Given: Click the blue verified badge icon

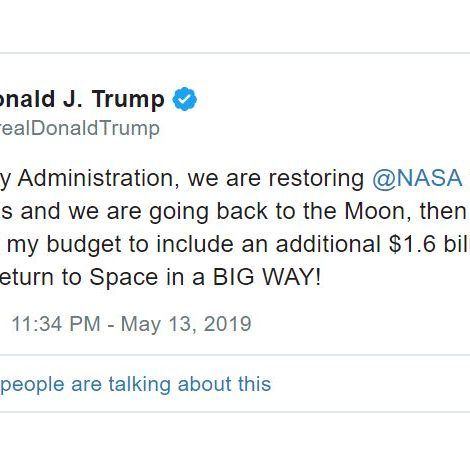Looking at the screenshot, I should (185, 99).
